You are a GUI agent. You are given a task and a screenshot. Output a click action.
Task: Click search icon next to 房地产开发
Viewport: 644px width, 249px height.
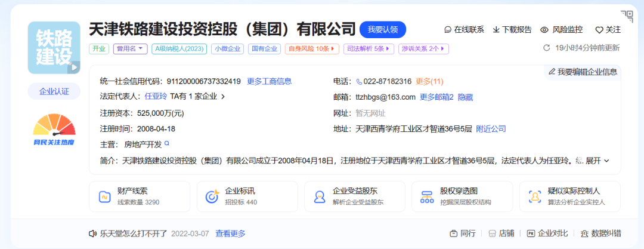coord(167,144)
